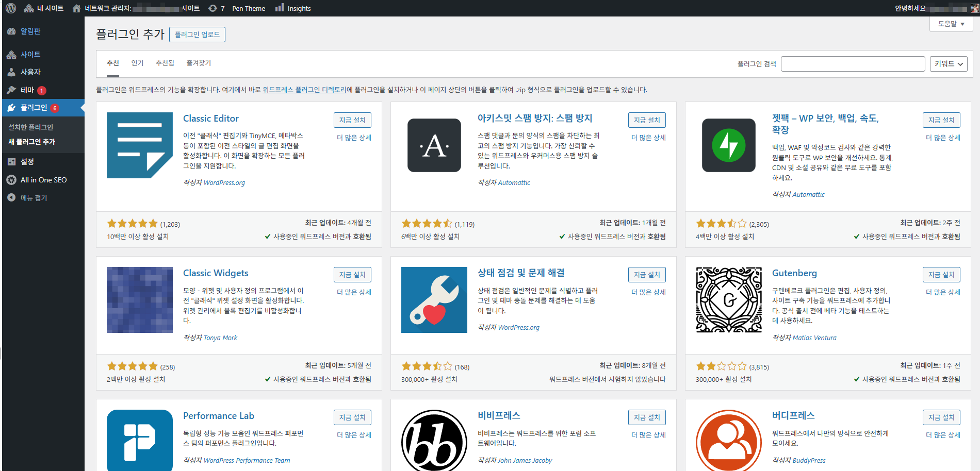Collapse sidebar with 메뉴 접기
980x471 pixels.
click(x=43, y=198)
